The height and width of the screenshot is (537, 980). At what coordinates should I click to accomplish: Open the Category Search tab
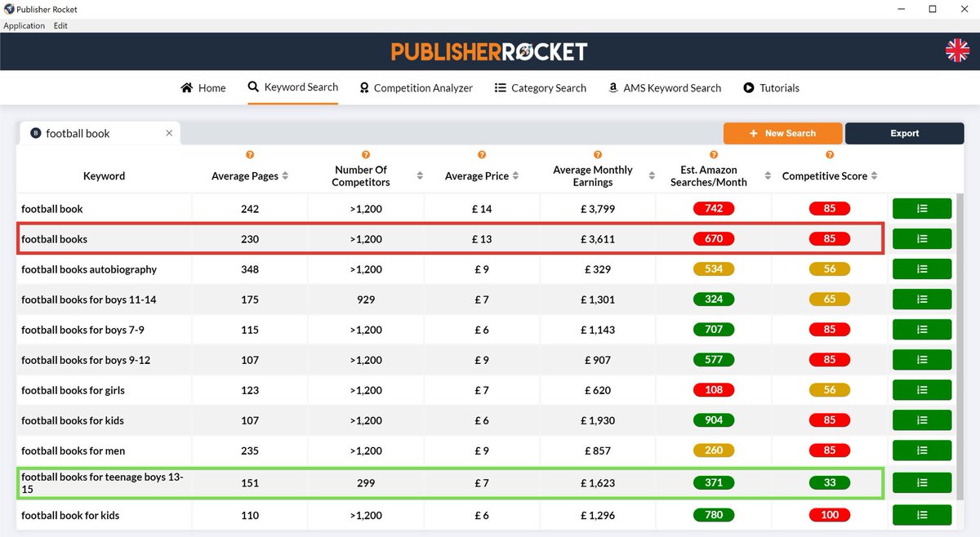point(541,88)
